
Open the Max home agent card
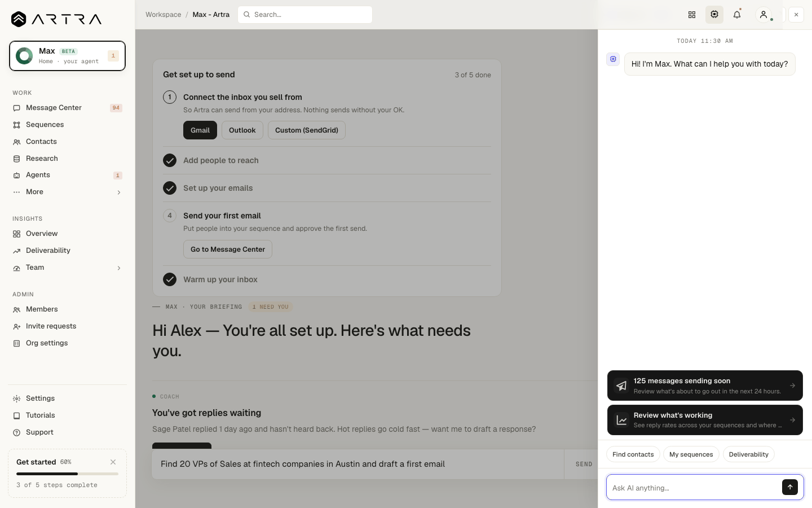(67, 56)
